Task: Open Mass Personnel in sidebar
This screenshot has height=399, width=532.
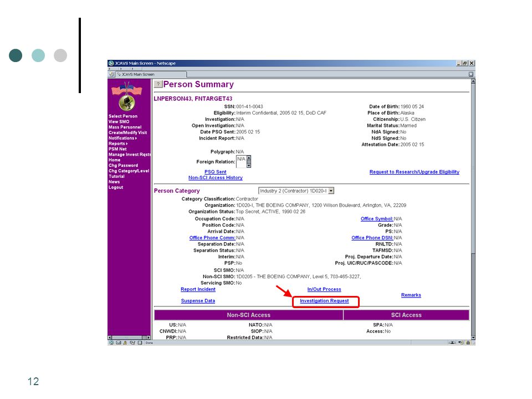Action: (125, 127)
